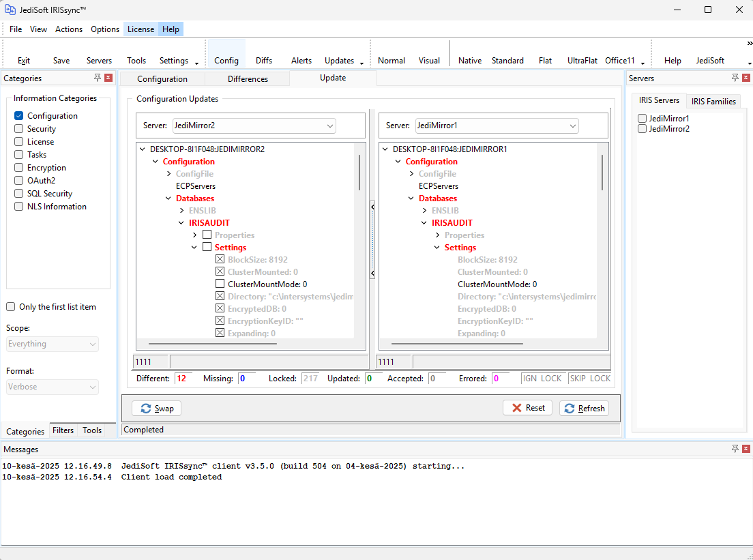The height and width of the screenshot is (560, 753).
Task: Select Diffs in the toolbar
Action: 264,61
